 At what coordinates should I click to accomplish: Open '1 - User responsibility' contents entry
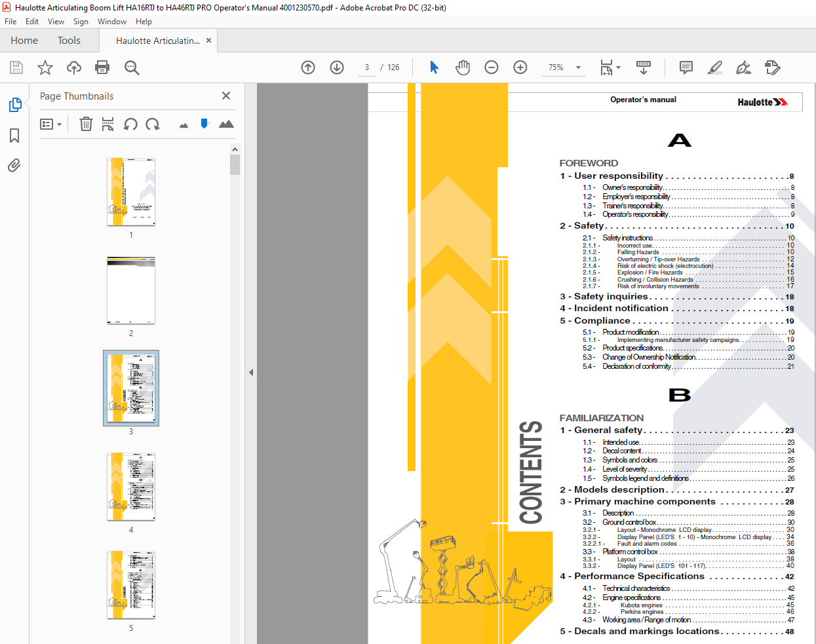(677, 176)
